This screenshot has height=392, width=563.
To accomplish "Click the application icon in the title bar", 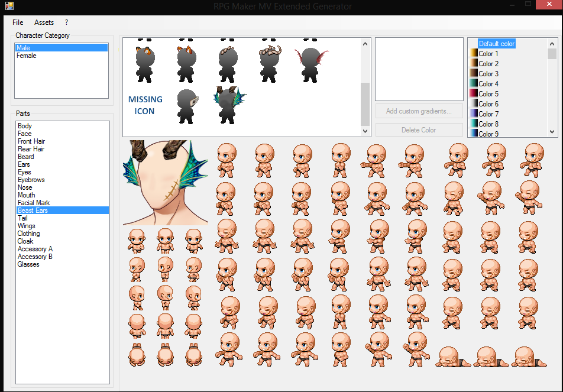I will pos(9,6).
